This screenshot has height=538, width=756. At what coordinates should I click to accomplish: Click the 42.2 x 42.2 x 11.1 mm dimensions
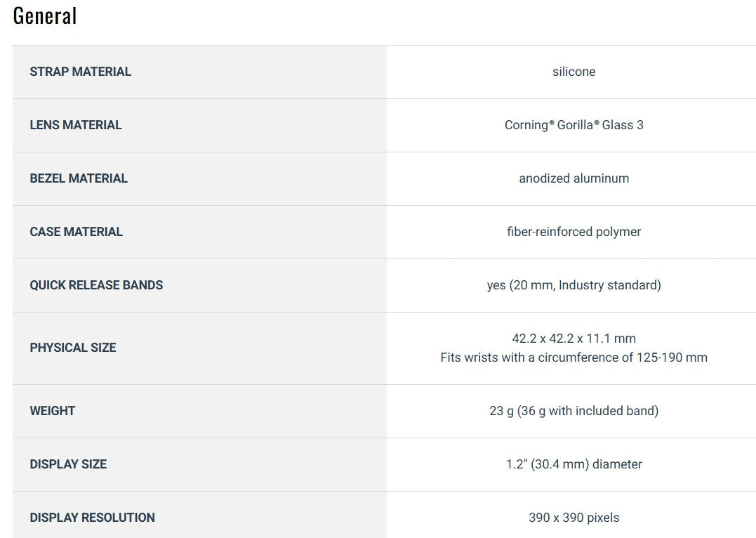click(x=573, y=339)
